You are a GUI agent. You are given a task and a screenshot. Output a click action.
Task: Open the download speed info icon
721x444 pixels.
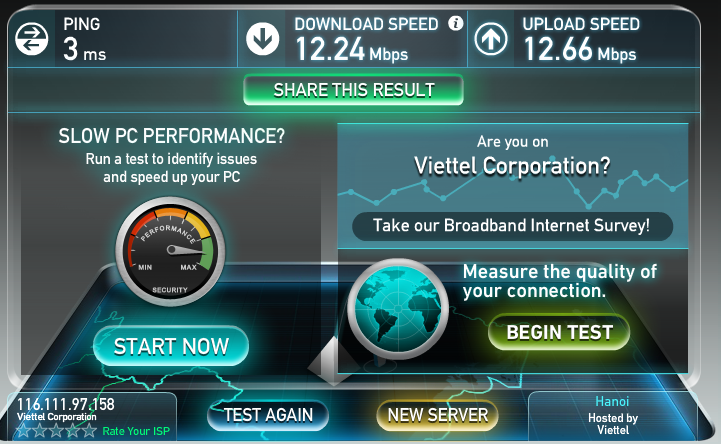(455, 23)
